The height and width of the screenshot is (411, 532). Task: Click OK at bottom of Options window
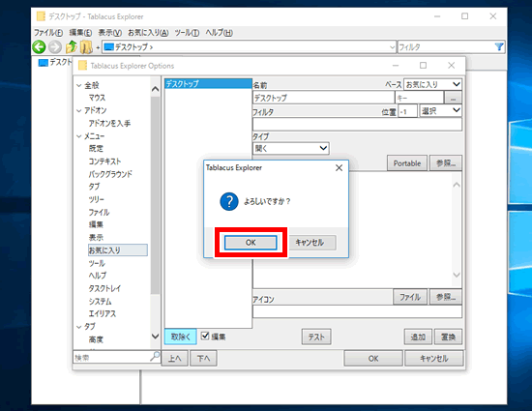pyautogui.click(x=373, y=359)
